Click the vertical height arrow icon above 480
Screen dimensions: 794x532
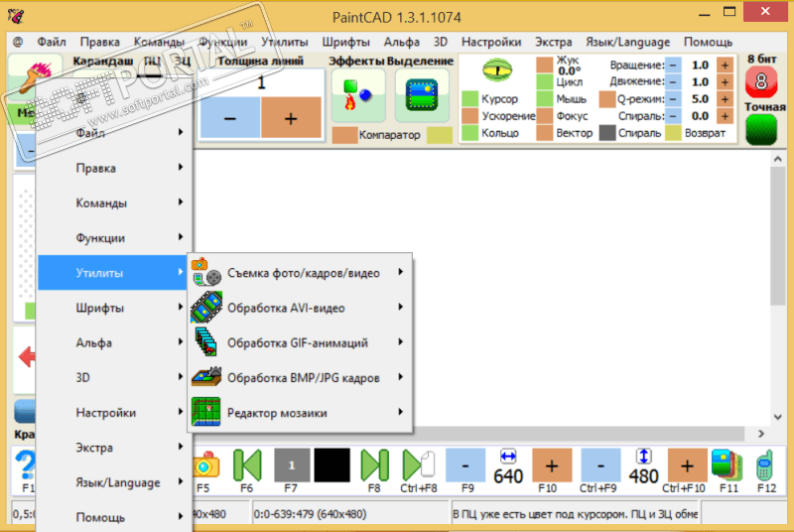(643, 457)
